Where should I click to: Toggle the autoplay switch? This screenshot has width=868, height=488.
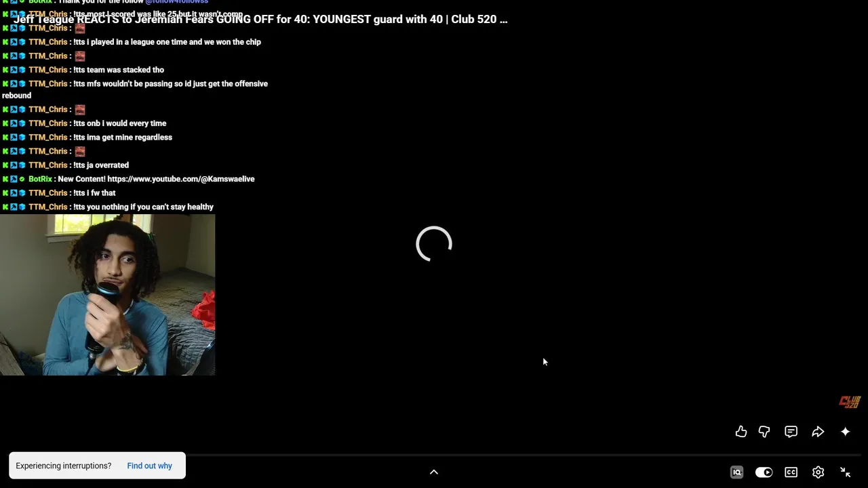[764, 472]
